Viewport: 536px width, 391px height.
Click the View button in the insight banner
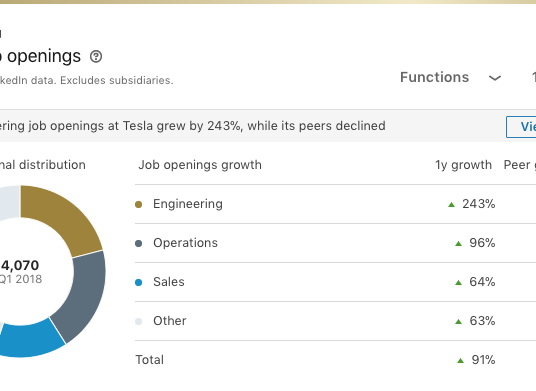(521, 127)
